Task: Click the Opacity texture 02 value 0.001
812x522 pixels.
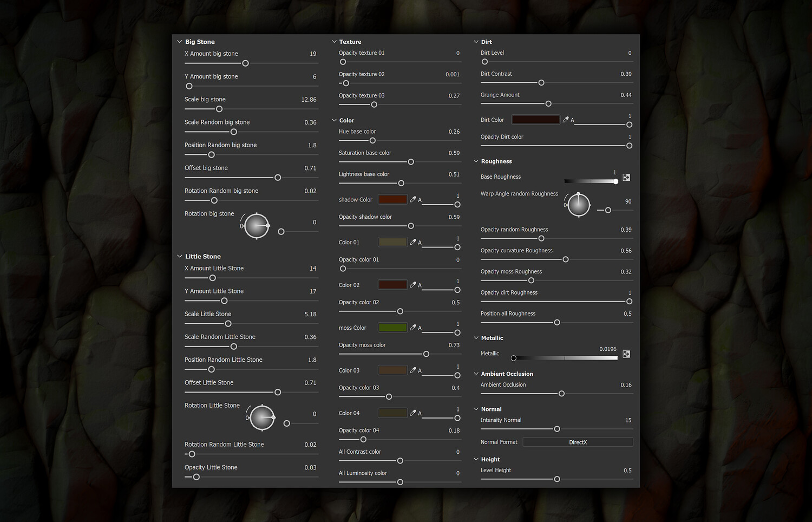Action: tap(453, 74)
